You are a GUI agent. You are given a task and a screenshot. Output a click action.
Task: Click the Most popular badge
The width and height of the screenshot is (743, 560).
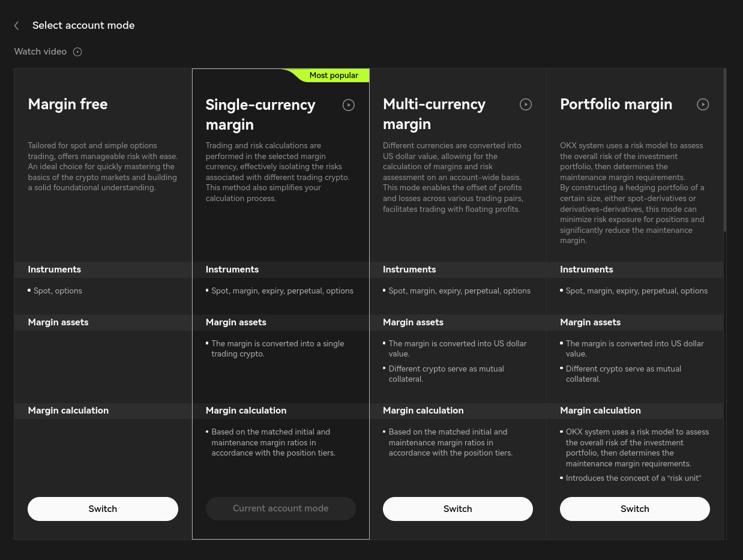tap(334, 75)
